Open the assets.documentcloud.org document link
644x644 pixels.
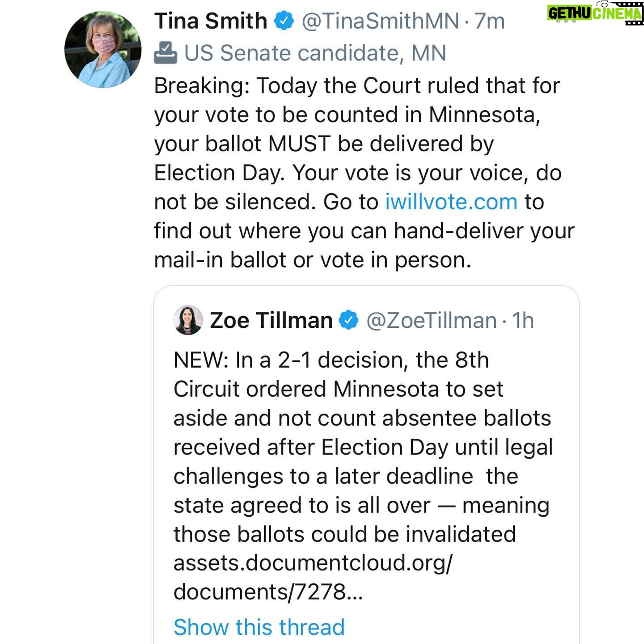(x=313, y=577)
